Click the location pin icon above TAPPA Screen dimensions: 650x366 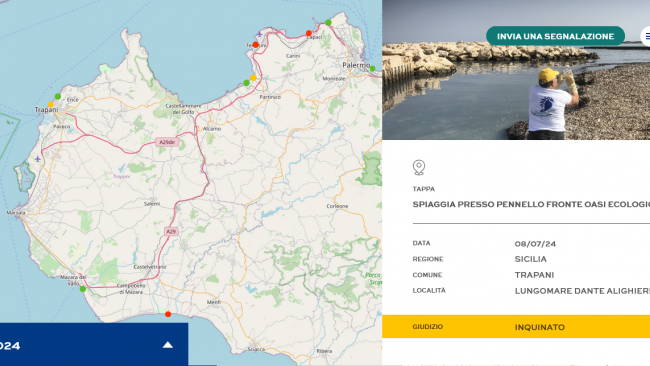click(x=419, y=167)
